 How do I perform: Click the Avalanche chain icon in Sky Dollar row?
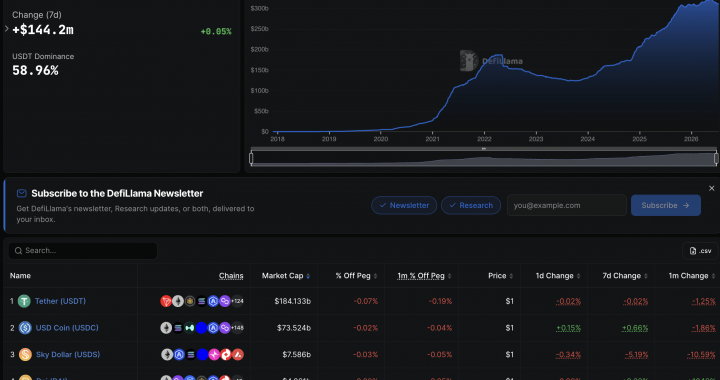(238, 354)
